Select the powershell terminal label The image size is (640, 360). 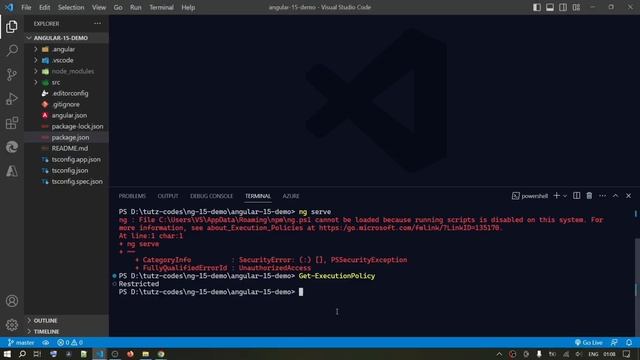click(x=530, y=196)
